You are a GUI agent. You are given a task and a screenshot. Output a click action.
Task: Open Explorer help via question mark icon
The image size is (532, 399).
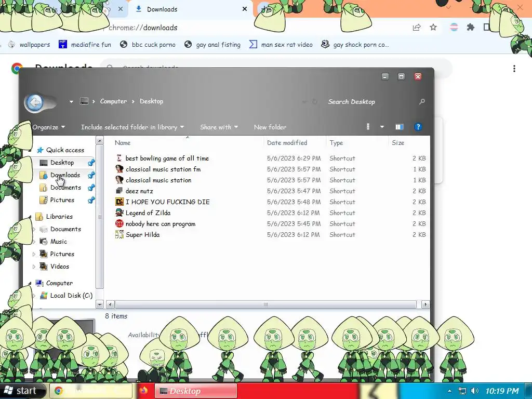point(418,127)
